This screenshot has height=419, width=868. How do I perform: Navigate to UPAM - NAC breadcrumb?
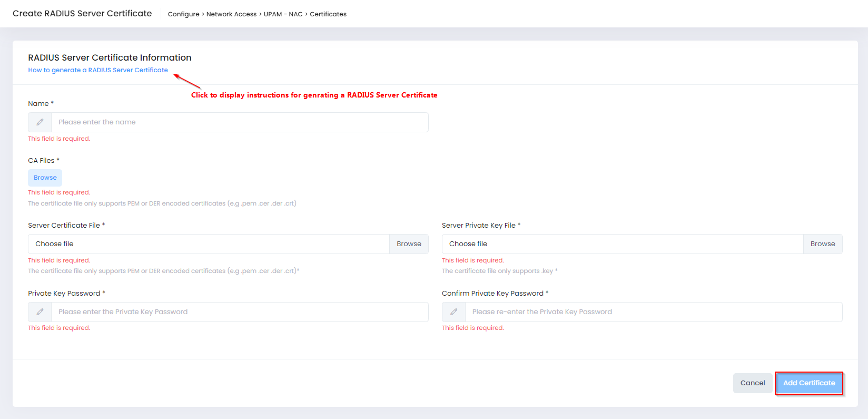(x=283, y=14)
